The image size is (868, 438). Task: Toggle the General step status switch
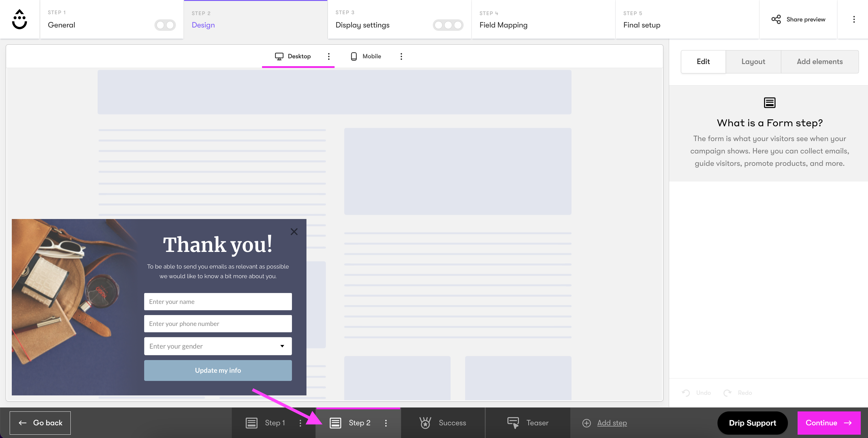(165, 25)
